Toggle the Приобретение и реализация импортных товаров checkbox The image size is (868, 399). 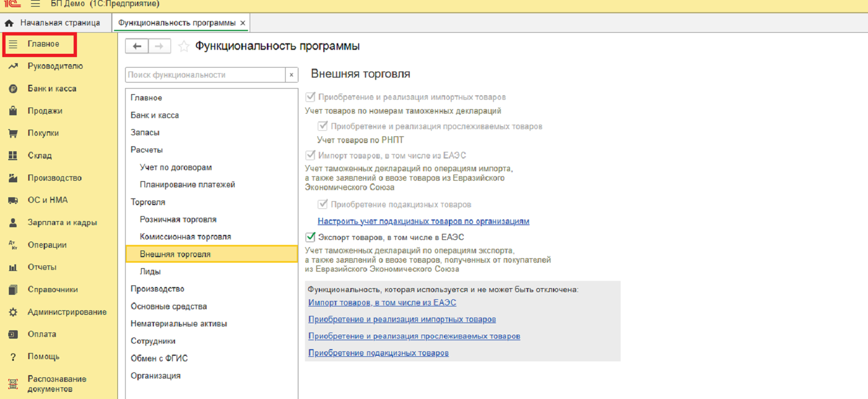pyautogui.click(x=310, y=97)
